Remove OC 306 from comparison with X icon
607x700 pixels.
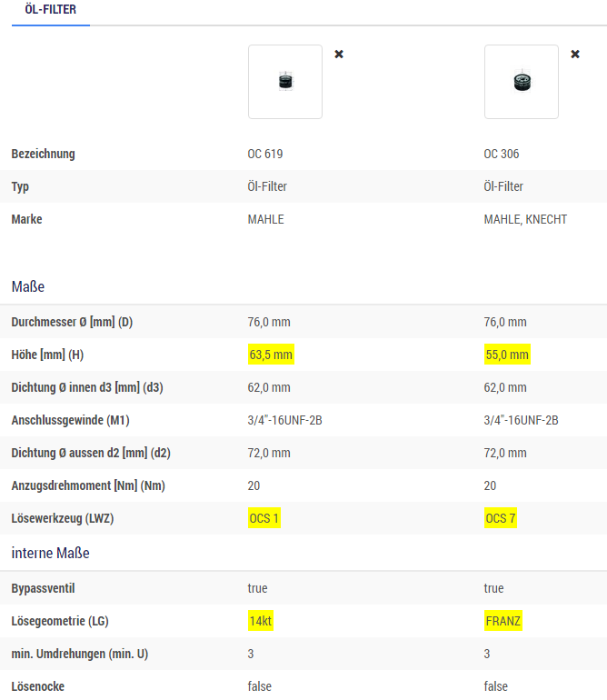point(575,54)
